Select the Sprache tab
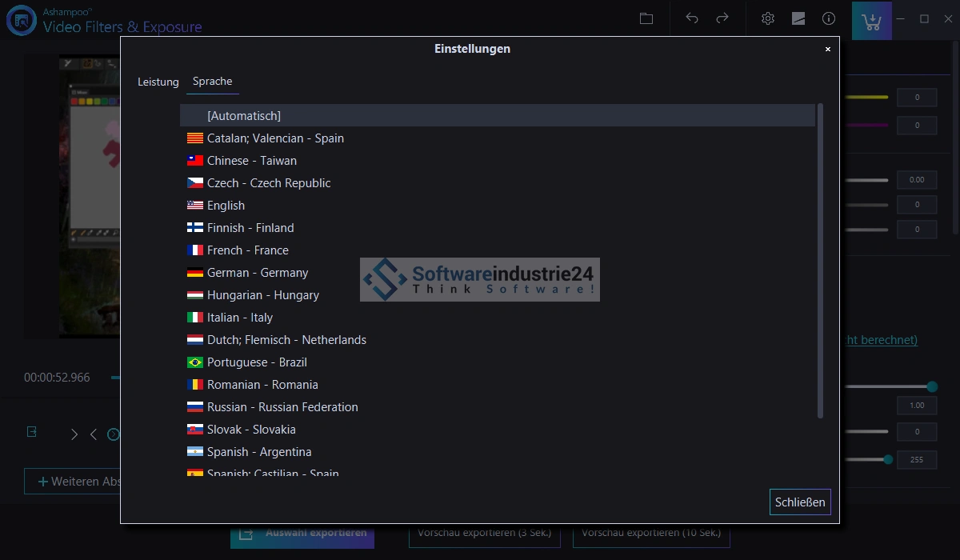The width and height of the screenshot is (960, 560). click(212, 82)
